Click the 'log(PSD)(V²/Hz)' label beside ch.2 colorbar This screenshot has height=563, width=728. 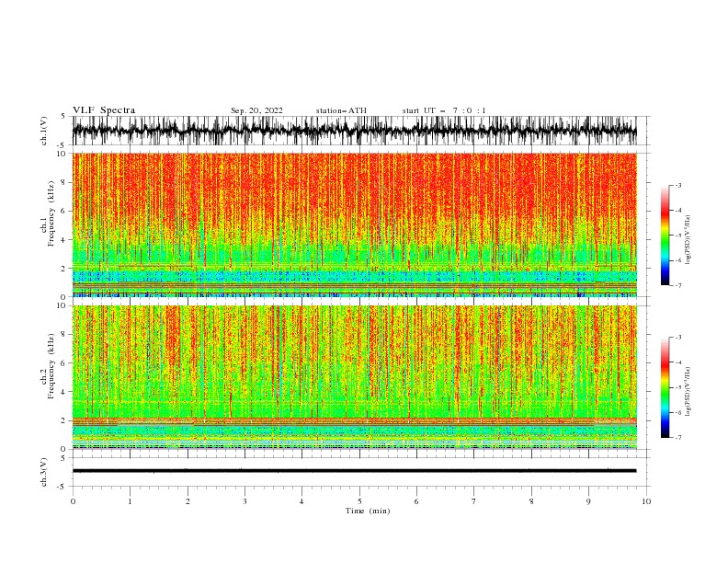pyautogui.click(x=688, y=392)
